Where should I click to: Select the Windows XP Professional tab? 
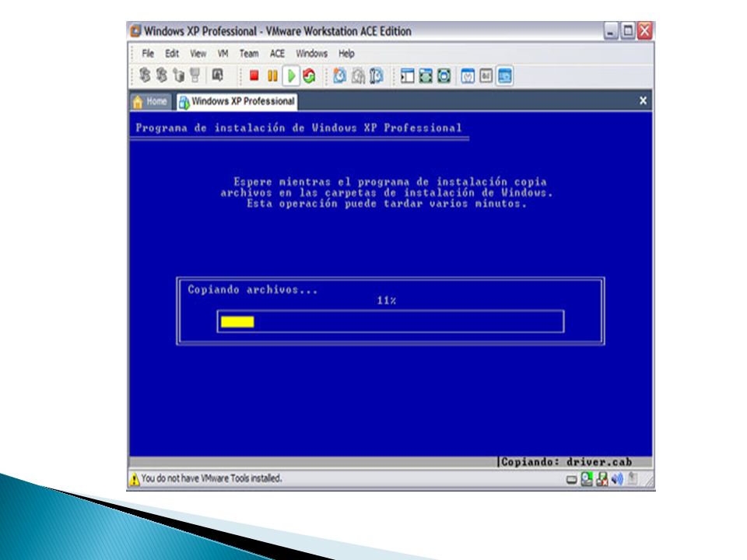tap(237, 101)
